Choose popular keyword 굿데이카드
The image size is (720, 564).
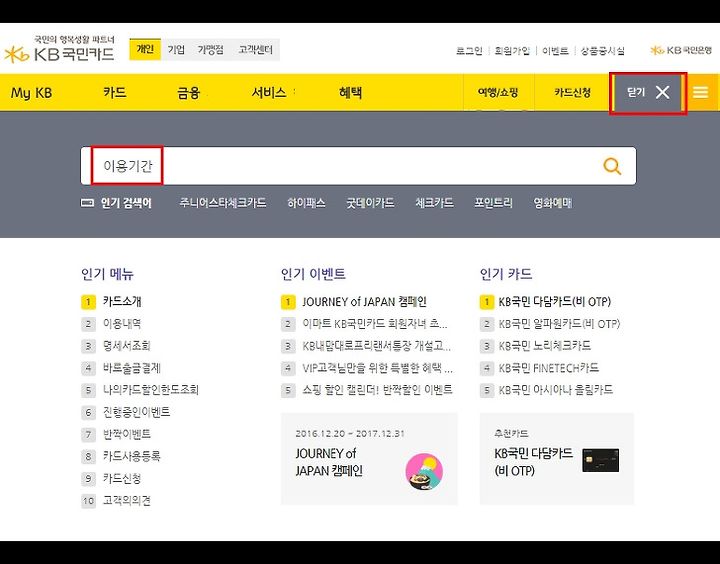(x=370, y=203)
